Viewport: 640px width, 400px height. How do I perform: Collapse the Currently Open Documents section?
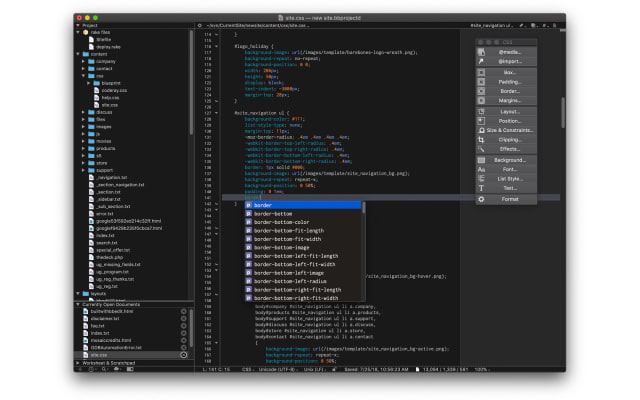79,303
